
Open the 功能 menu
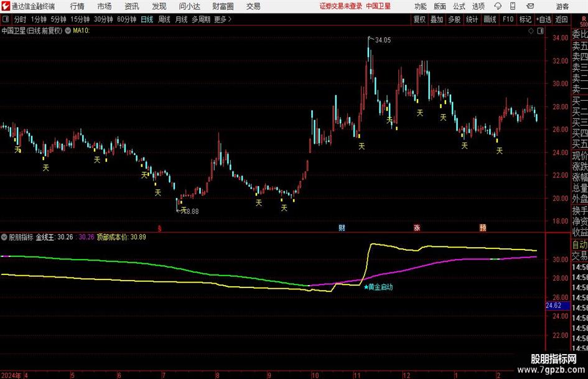[421, 6]
